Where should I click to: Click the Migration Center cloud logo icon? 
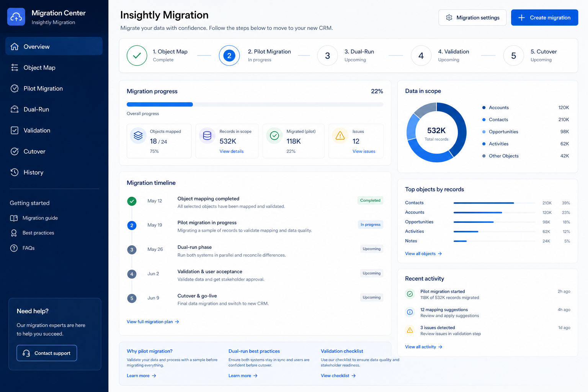(x=16, y=17)
